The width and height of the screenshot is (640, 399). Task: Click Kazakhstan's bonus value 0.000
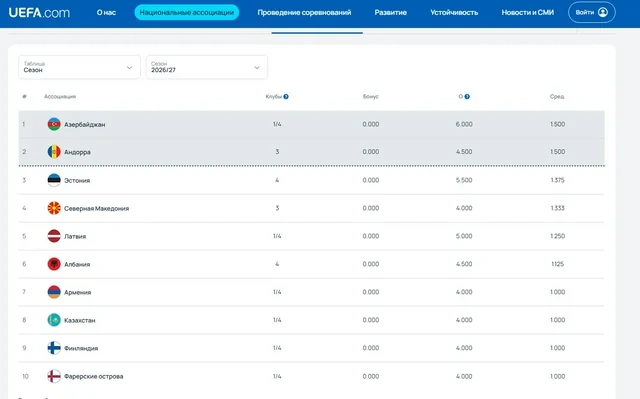coord(371,320)
